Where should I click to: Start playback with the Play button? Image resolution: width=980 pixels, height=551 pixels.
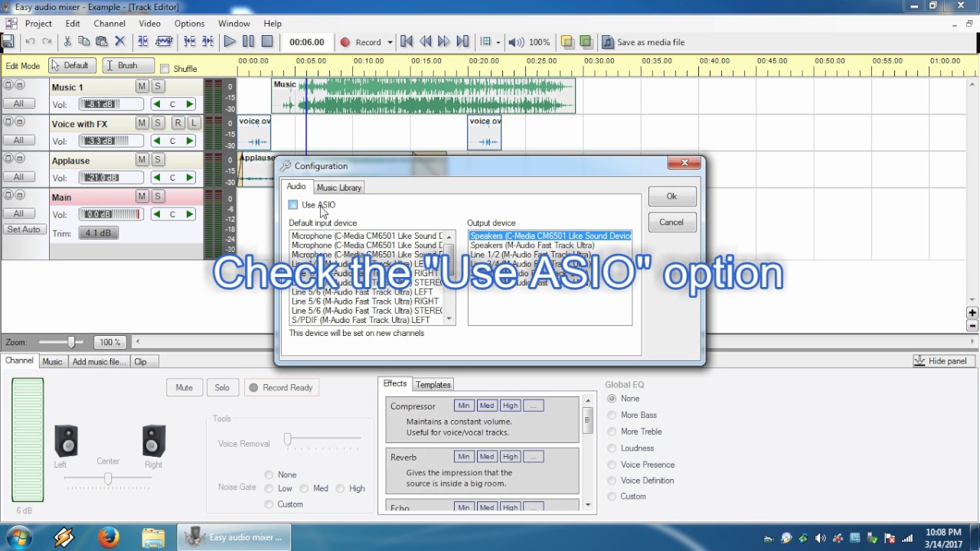click(230, 42)
